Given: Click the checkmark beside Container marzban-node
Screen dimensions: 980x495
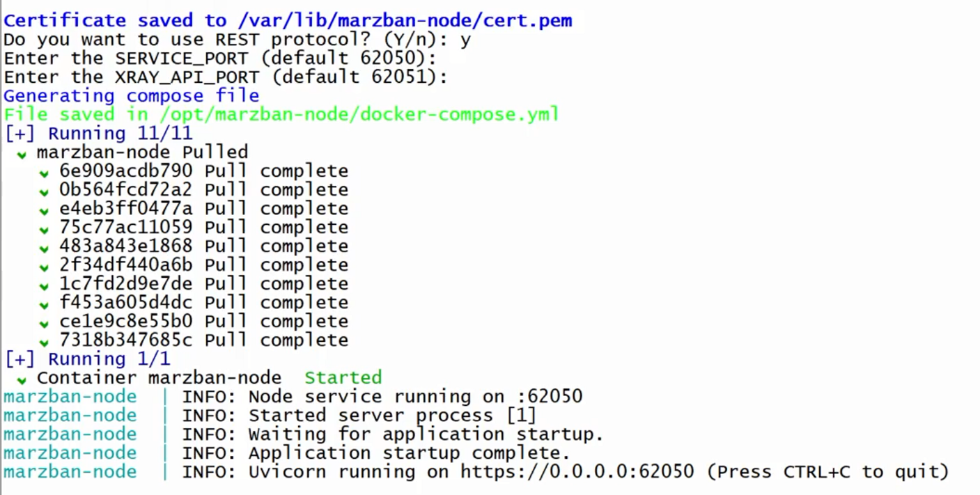Looking at the screenshot, I should pyautogui.click(x=22, y=379).
